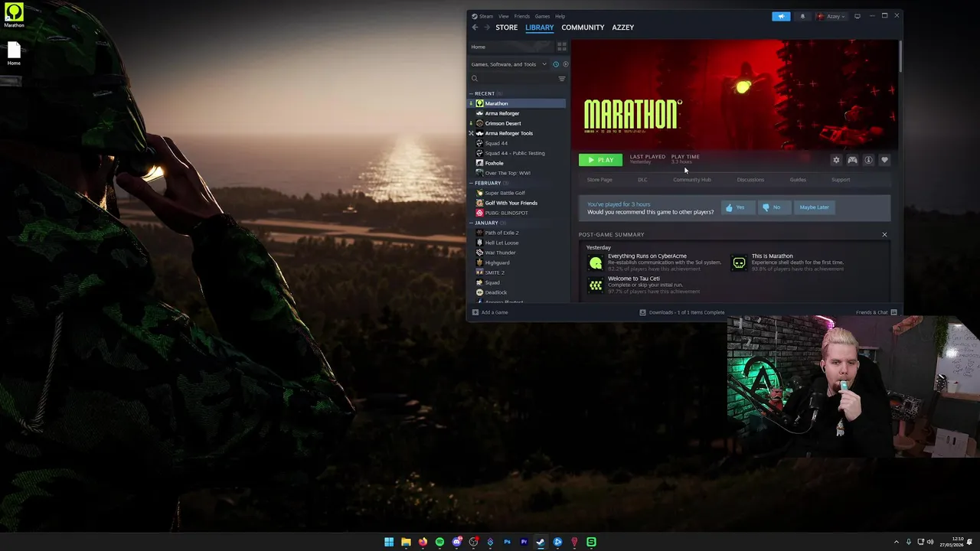980x551 pixels.
Task: Open the Windows Start button
Action: [389, 542]
